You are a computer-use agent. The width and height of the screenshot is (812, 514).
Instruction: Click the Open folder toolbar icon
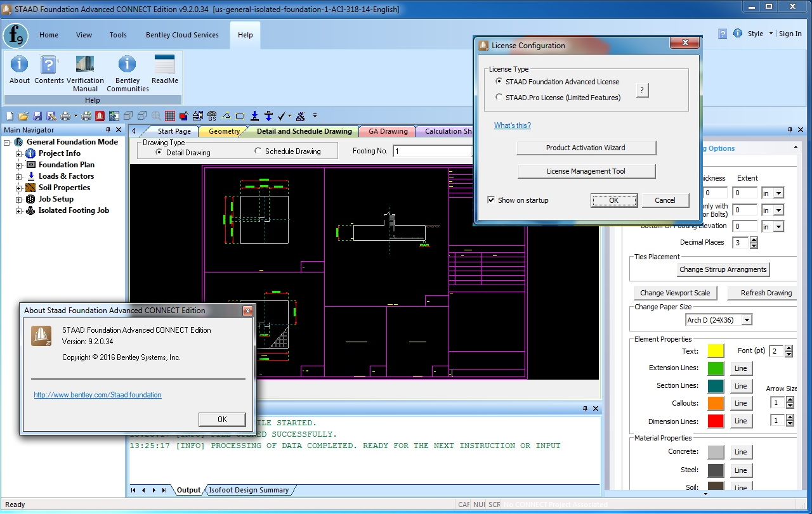23,116
